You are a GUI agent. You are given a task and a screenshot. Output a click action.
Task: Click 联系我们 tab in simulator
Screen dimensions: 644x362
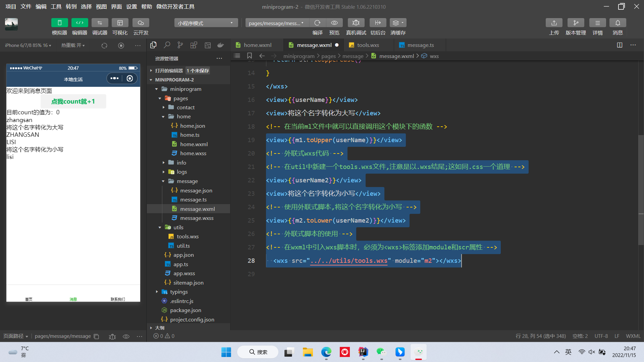pos(118,299)
